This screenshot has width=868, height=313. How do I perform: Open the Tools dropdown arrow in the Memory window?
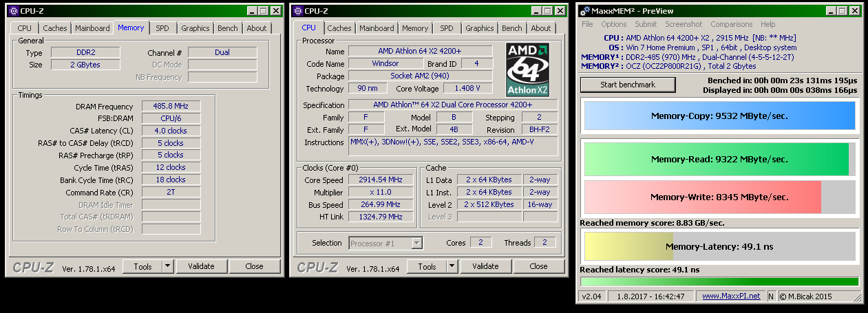coord(168,266)
